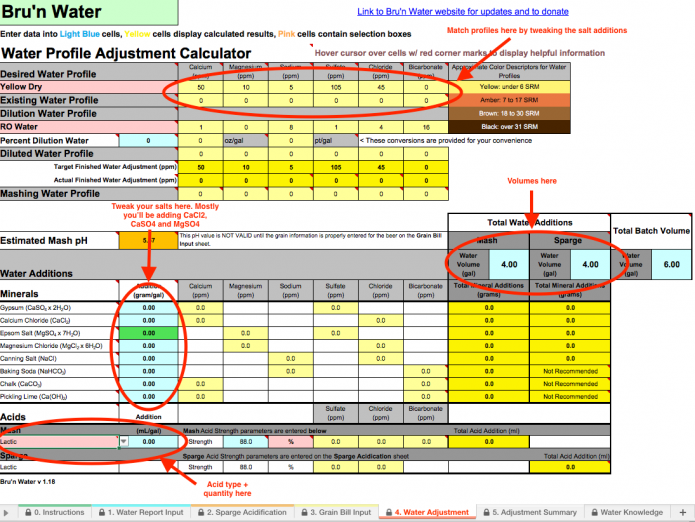
Task: Click the Amber: 7 to 17 SRM swatch
Action: pyautogui.click(x=509, y=100)
